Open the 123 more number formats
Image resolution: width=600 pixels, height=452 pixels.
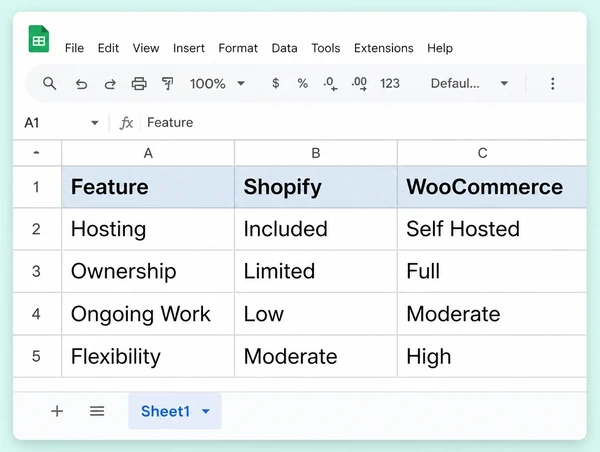pos(390,83)
